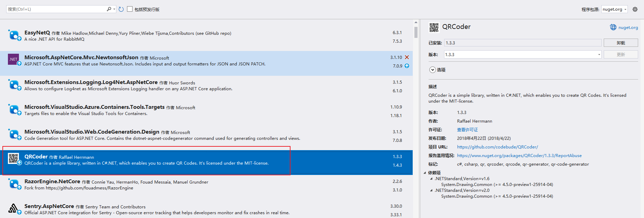
Task: Open the ReportAbuse link
Action: tap(519, 156)
